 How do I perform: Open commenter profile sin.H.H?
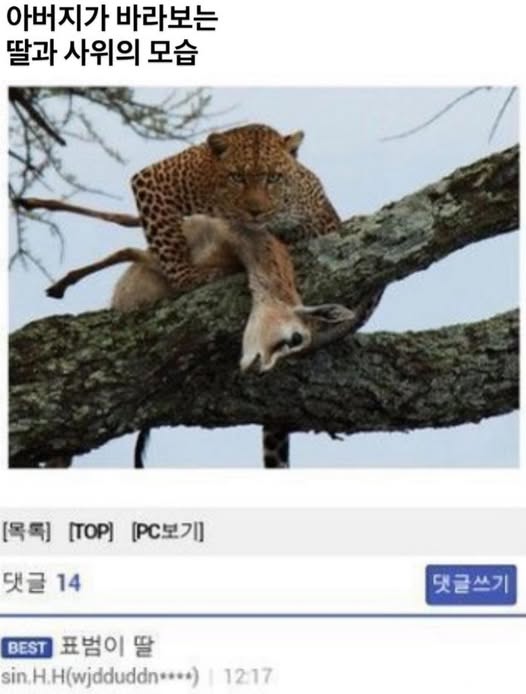pos(33,676)
